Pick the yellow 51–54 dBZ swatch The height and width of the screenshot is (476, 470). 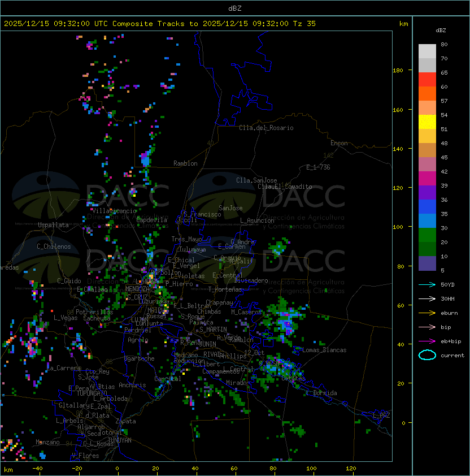coord(427,122)
